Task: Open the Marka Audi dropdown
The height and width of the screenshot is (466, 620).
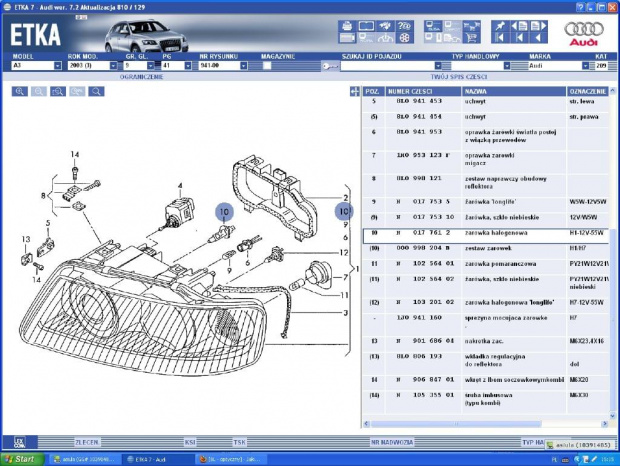Action: click(586, 66)
